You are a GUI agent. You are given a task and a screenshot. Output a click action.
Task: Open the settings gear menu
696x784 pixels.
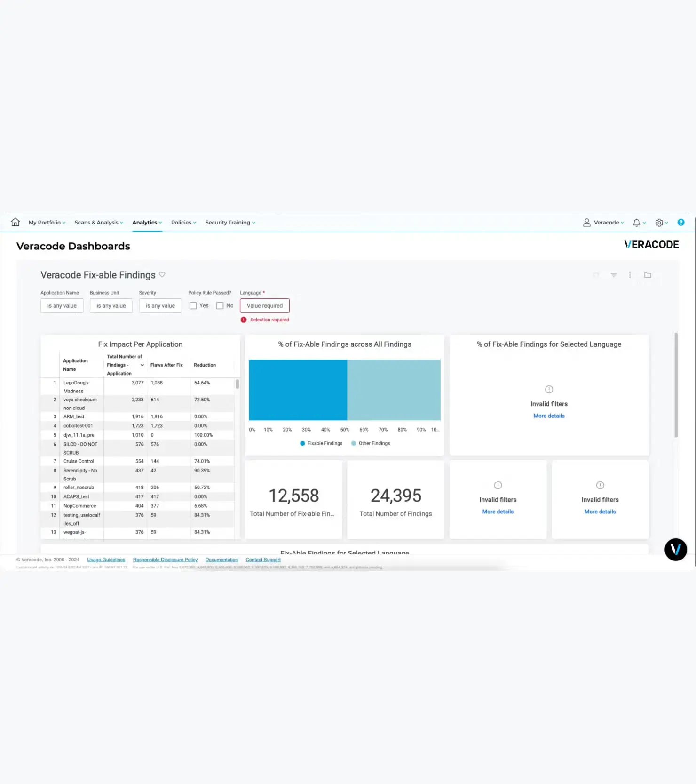pyautogui.click(x=659, y=223)
